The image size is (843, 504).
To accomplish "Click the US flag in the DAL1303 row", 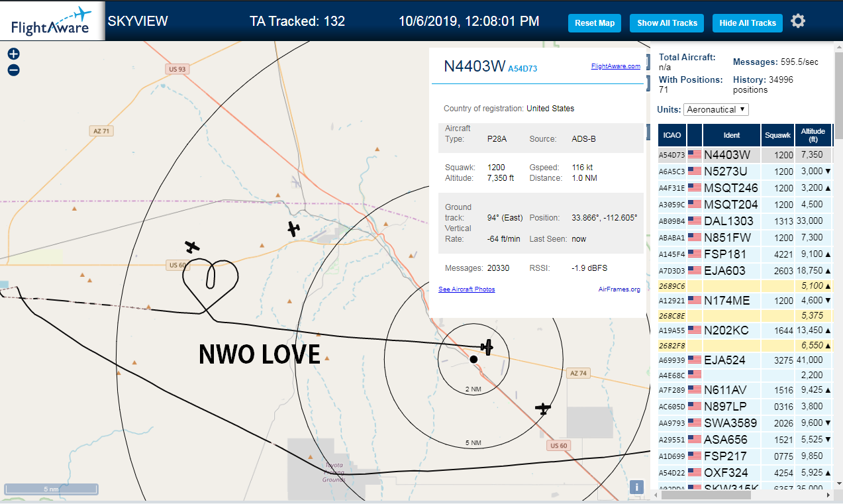I will point(695,221).
